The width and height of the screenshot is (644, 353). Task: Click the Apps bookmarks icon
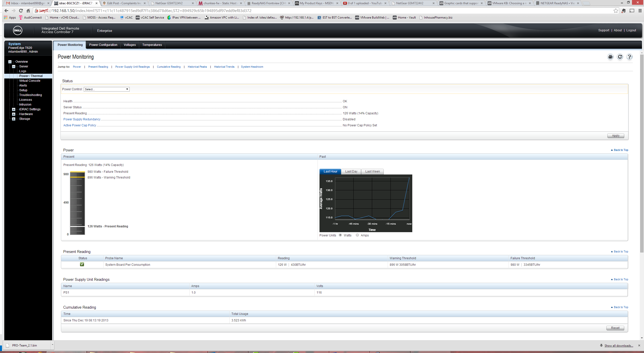[6, 18]
